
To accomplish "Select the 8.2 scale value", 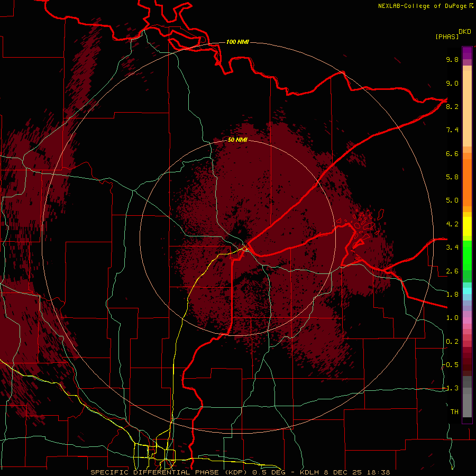I will (x=452, y=106).
